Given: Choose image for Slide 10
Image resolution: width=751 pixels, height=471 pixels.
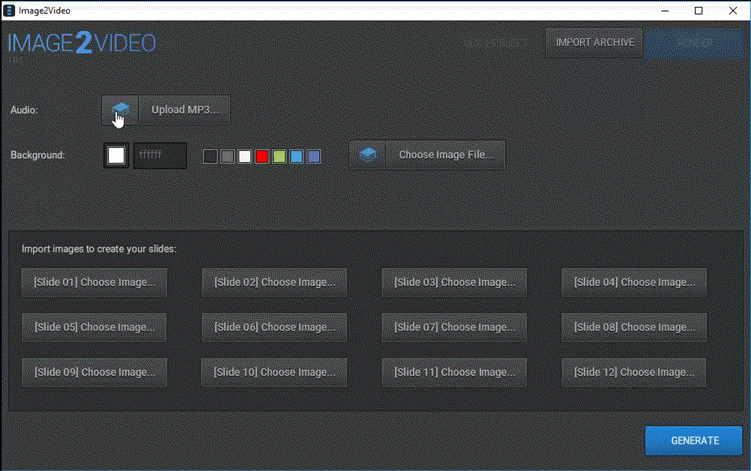Looking at the screenshot, I should 274,372.
